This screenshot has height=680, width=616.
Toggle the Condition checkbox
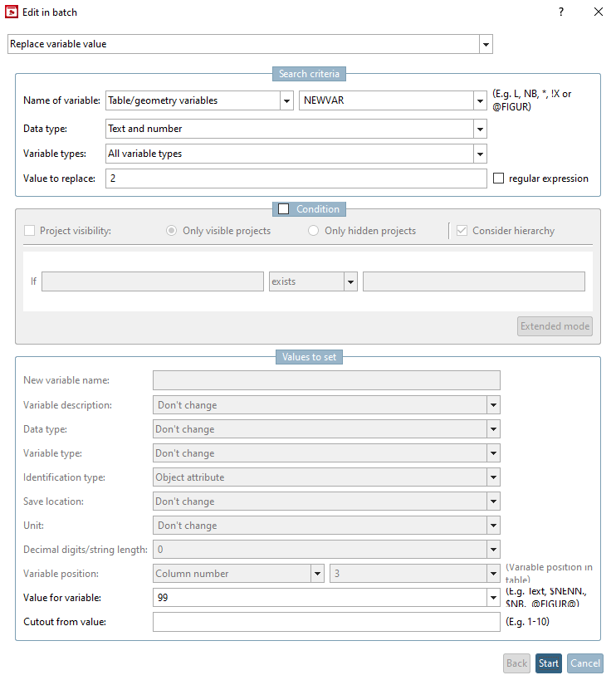283,209
